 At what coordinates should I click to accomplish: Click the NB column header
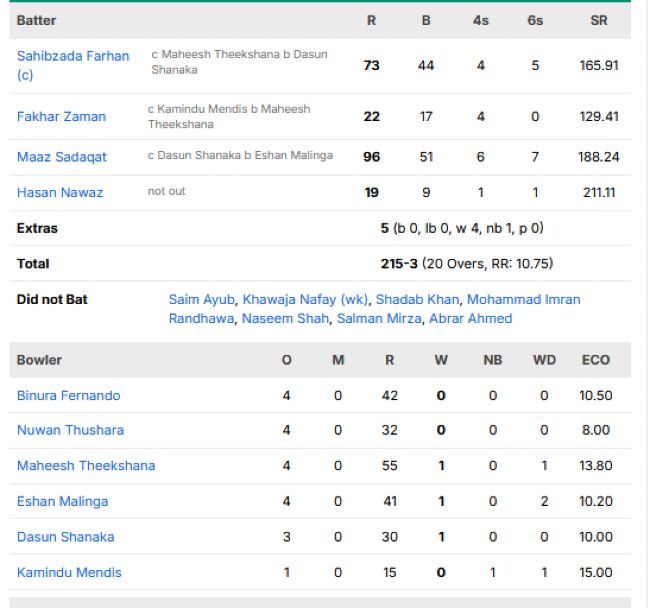(492, 360)
